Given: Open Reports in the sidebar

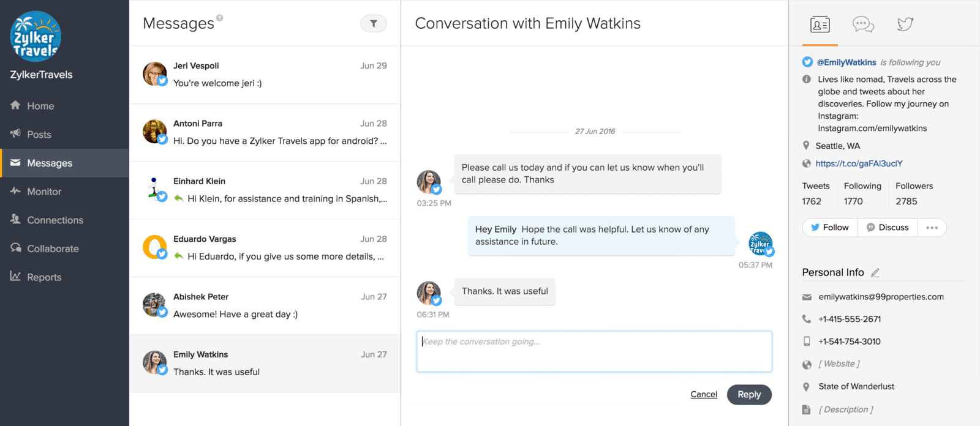Looking at the screenshot, I should pyautogui.click(x=64, y=277).
